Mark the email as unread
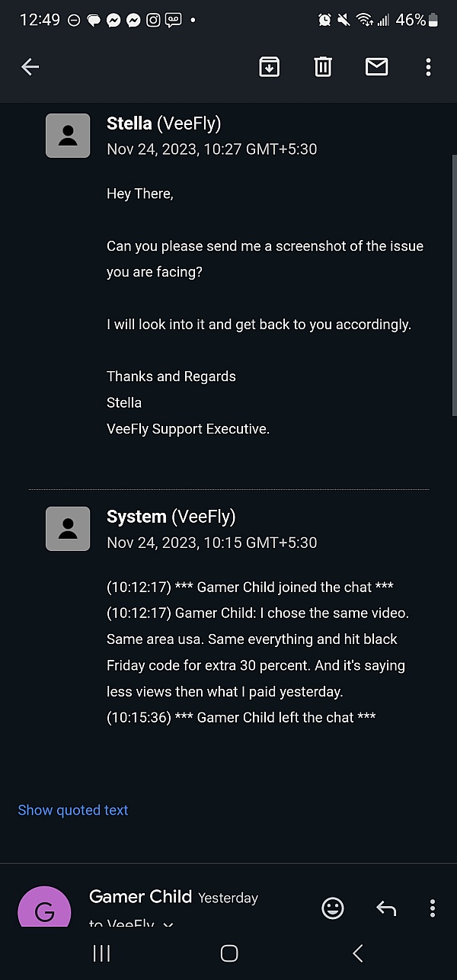This screenshot has width=457, height=980. 377,67
